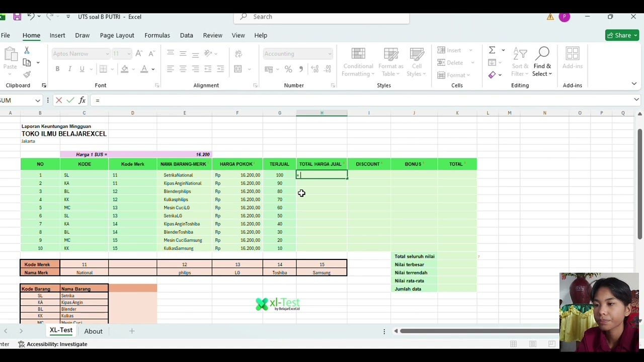Screen dimensions: 644x362
Task: Select column H header
Action: point(321,113)
